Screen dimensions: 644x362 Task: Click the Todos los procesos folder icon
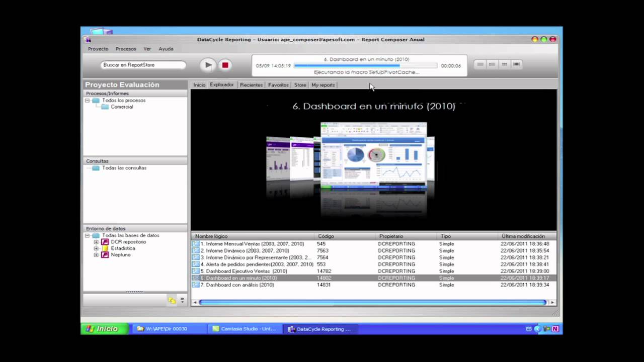pyautogui.click(x=96, y=101)
